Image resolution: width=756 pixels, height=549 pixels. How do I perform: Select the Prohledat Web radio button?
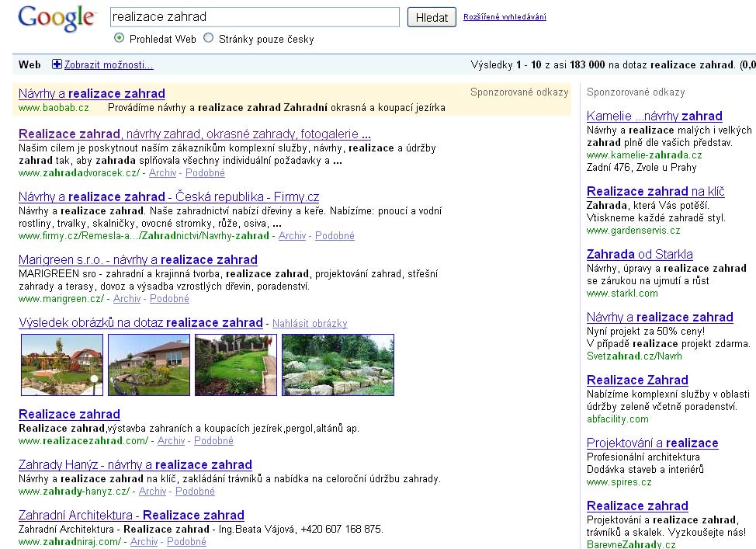coord(119,37)
